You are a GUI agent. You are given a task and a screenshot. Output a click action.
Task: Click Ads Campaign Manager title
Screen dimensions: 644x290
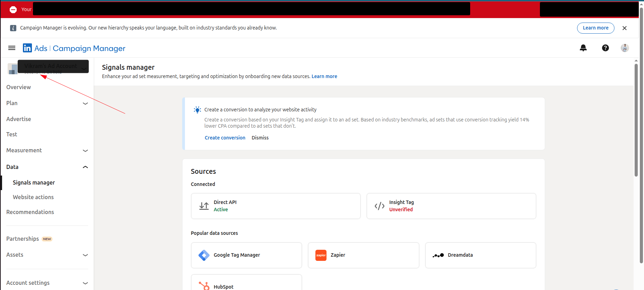(x=80, y=48)
